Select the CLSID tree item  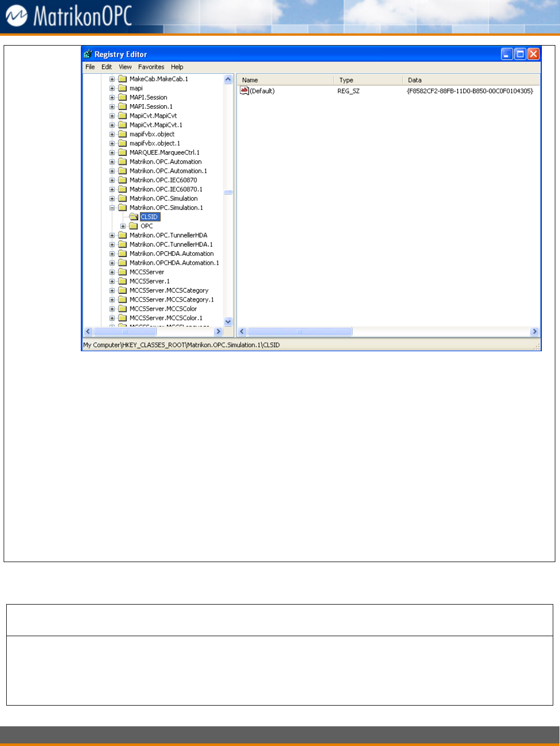(x=150, y=217)
